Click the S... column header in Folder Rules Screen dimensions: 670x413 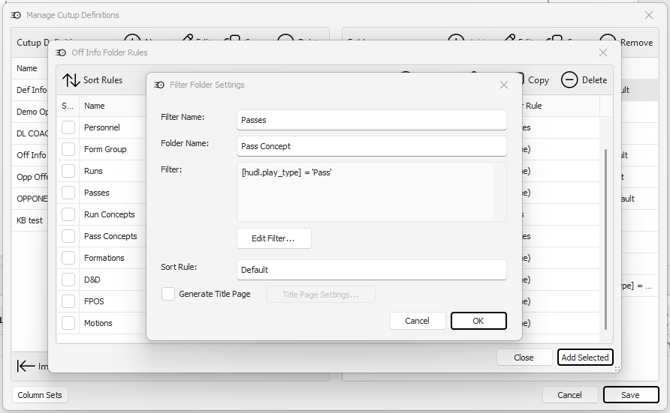click(x=68, y=105)
